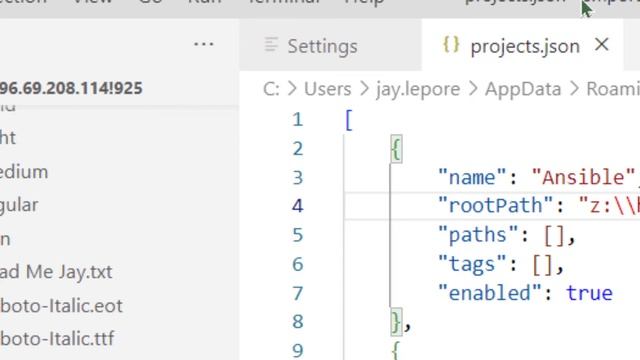The height and width of the screenshot is (360, 640).
Task: Open the Read Me Jay.txt file
Action: click(x=56, y=272)
